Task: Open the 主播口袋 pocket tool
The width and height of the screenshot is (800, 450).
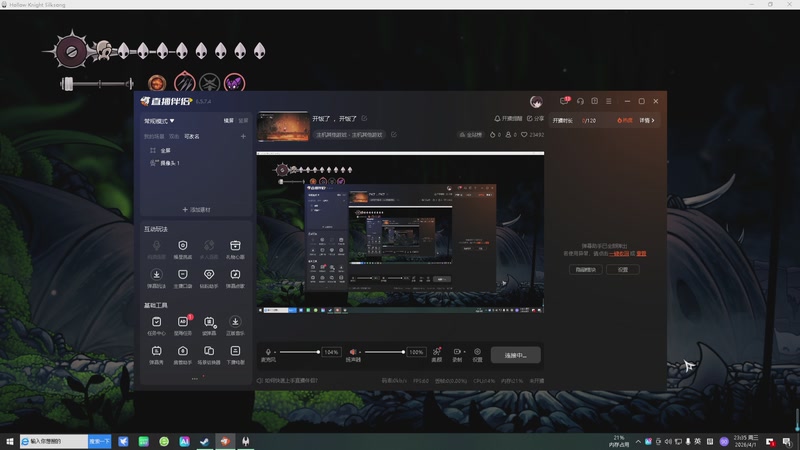Action: [x=183, y=278]
